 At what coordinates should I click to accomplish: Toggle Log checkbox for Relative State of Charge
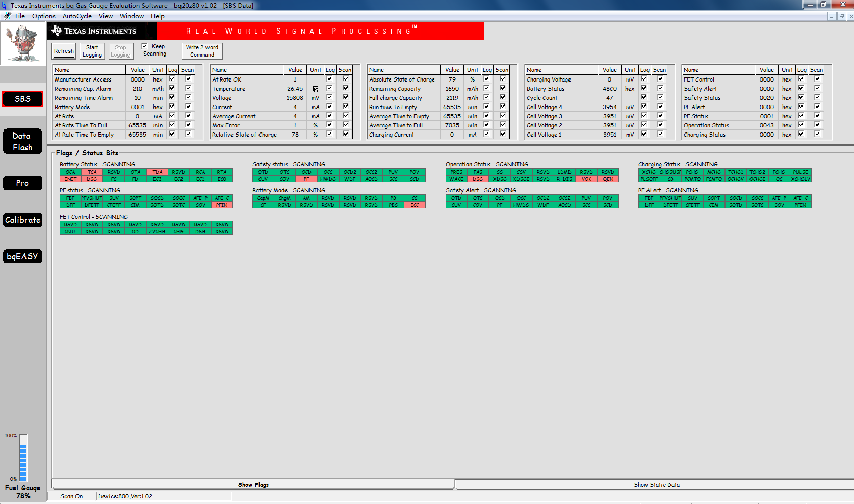329,134
